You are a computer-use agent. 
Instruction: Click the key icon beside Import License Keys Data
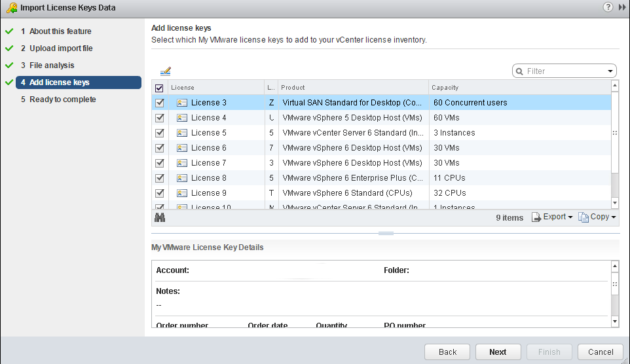12,8
